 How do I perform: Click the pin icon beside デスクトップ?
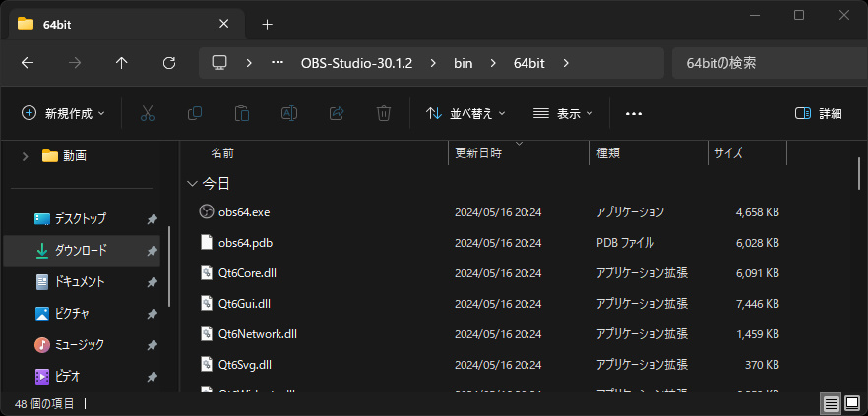(x=152, y=219)
